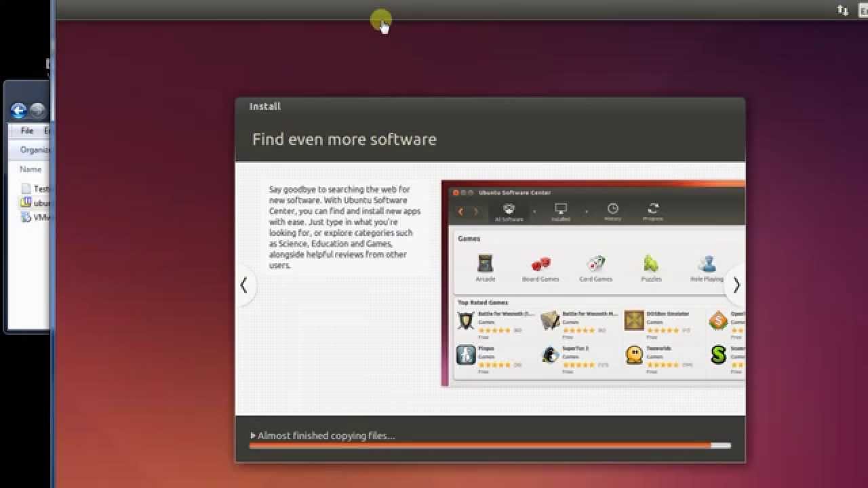Advance to the next installer slide
Screen dimensions: 868x488
(736, 285)
